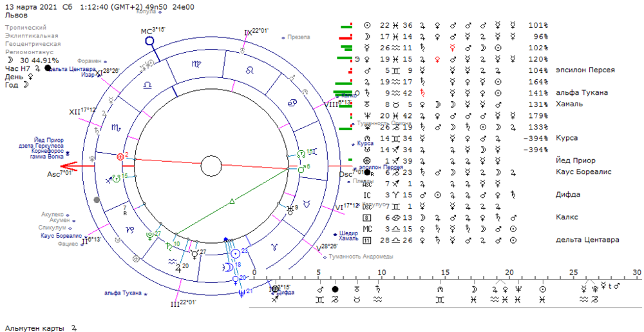The image size is (644, 332).
Task: Select 'Эклиптикальная' setting label
Action: (32, 35)
